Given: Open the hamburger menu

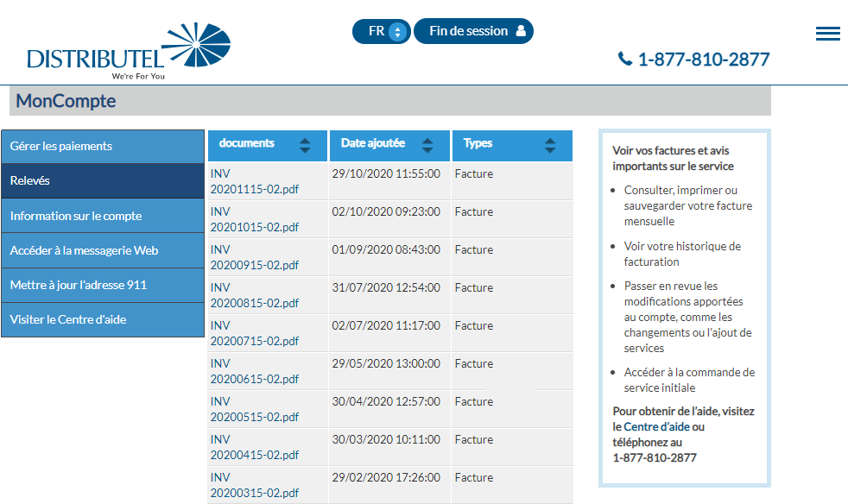Looking at the screenshot, I should click(827, 33).
